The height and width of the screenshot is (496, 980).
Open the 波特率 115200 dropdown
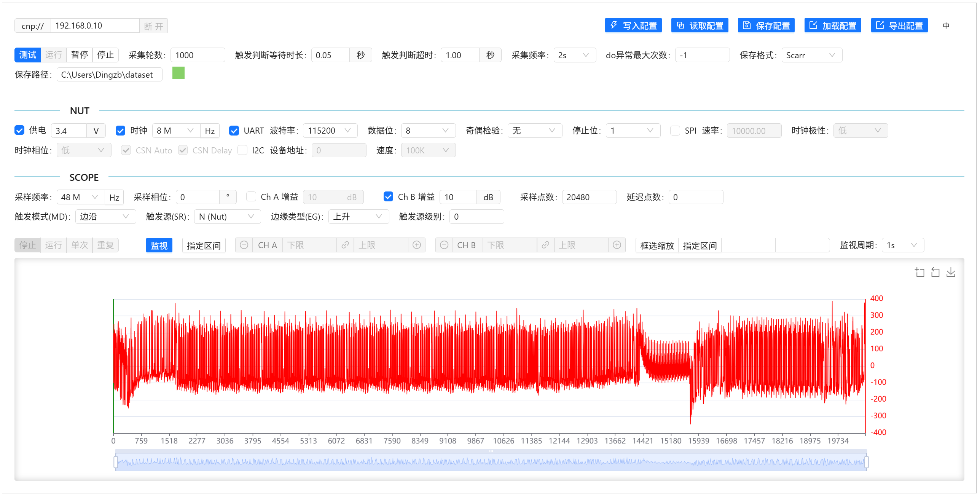click(330, 131)
